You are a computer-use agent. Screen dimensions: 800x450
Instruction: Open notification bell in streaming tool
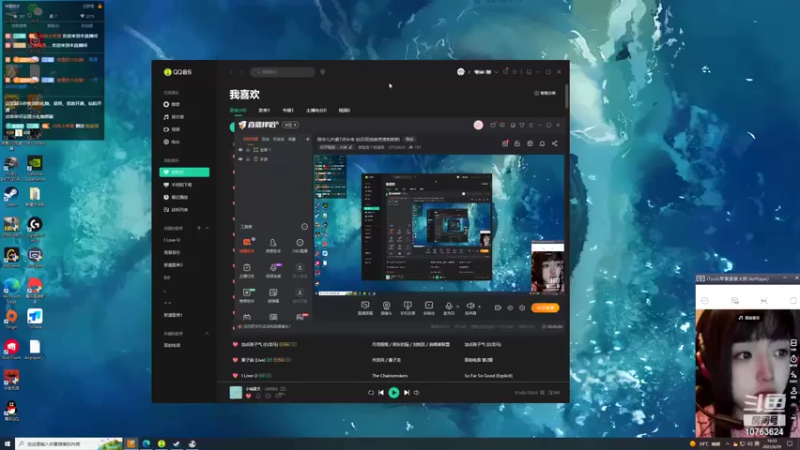542,143
